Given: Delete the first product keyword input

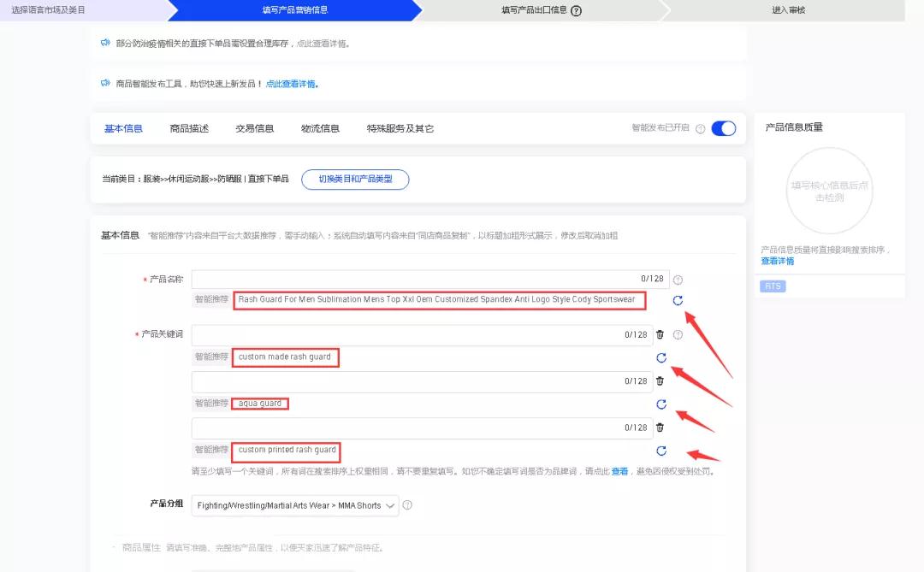Looking at the screenshot, I should (660, 333).
